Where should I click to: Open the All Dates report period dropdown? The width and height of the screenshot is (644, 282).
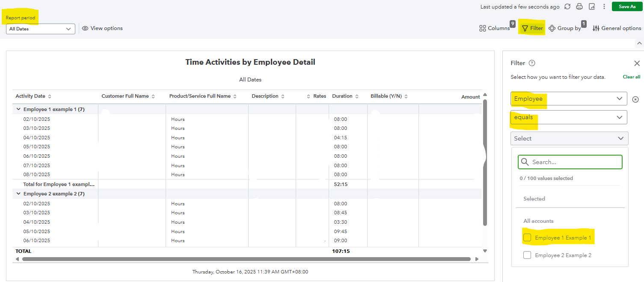[41, 29]
